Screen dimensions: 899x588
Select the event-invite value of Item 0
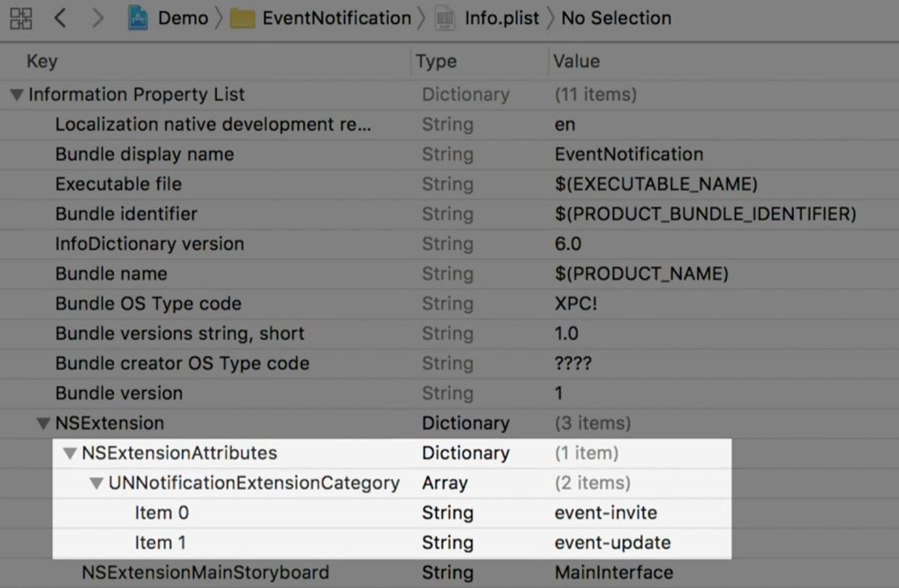[x=605, y=513]
